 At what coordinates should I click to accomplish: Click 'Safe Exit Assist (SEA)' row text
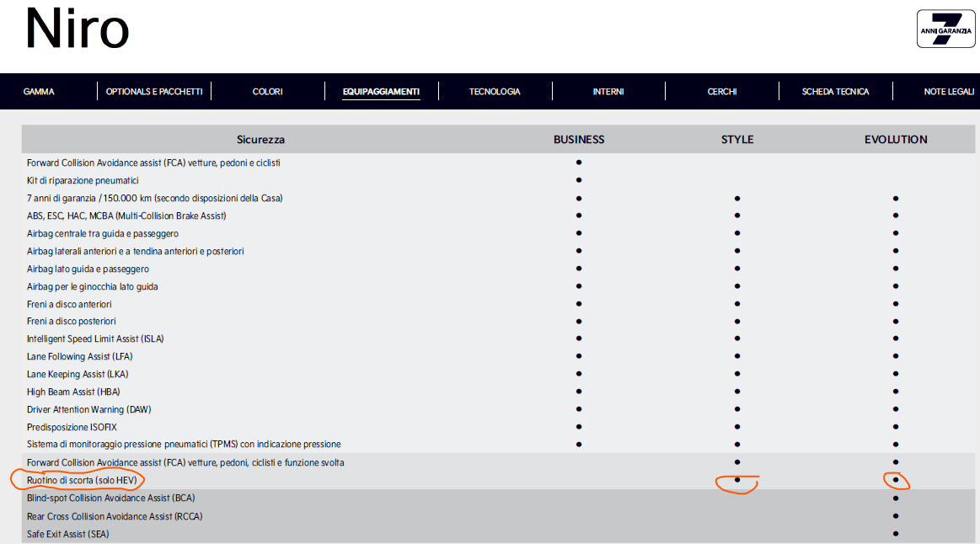tap(67, 534)
